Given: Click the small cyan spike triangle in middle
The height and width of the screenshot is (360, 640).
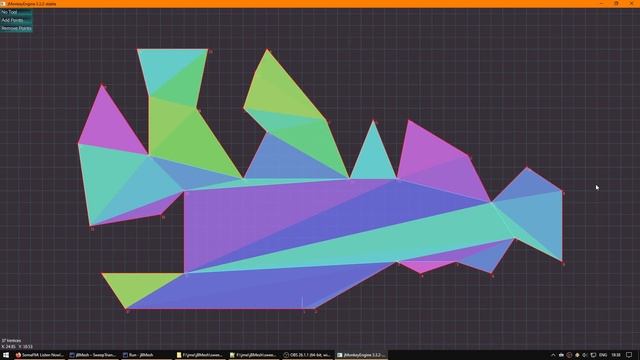Looking at the screenshot, I should click(x=373, y=160).
